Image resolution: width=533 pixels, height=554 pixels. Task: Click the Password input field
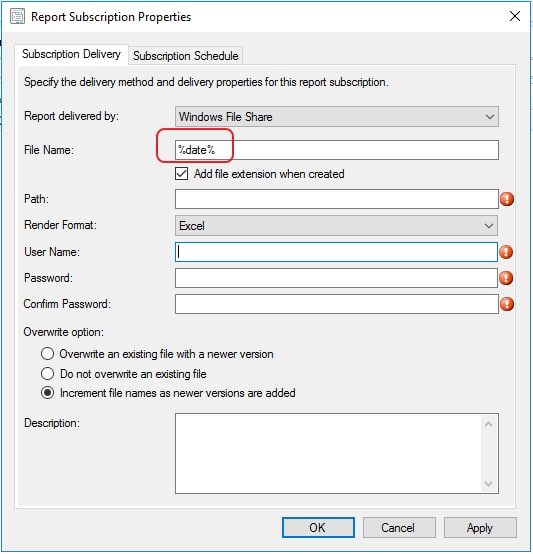pos(336,278)
